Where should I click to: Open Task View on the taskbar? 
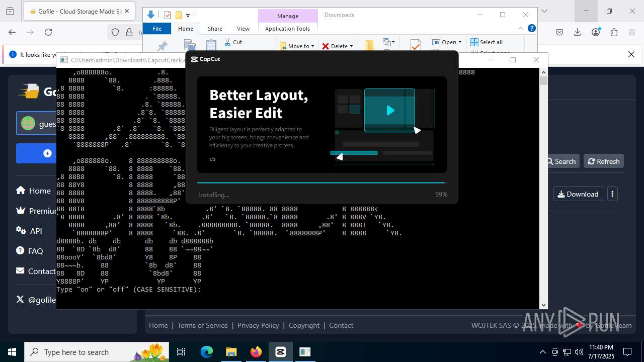pyautogui.click(x=181, y=352)
